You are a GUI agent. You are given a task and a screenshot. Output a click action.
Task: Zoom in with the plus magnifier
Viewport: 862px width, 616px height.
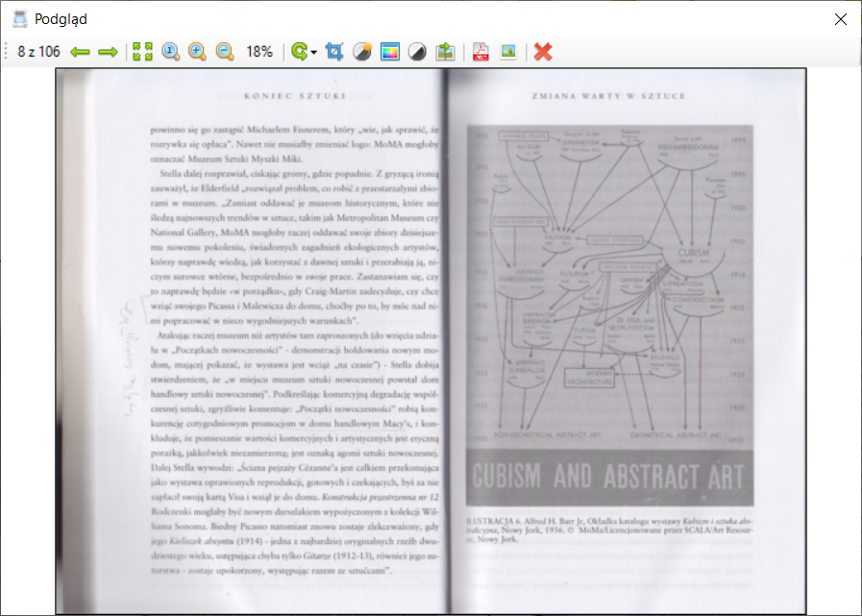coord(197,52)
